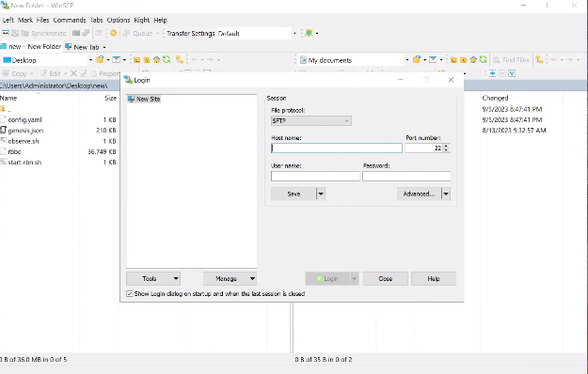Viewport: 588px width, 374px height.
Task: Click the Tools button
Action: 150,278
